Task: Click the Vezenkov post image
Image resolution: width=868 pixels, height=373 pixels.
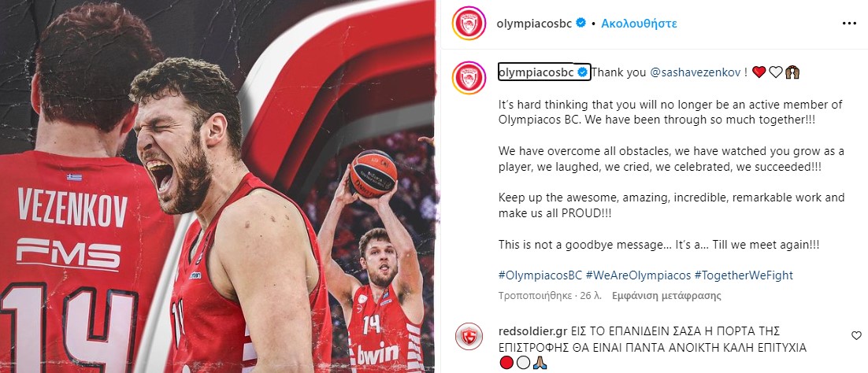Action: click(217, 186)
